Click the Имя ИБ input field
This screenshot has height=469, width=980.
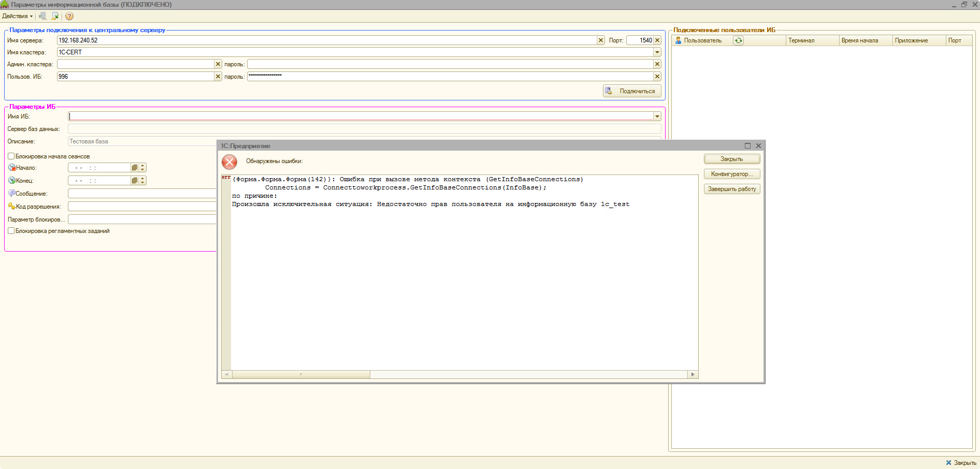361,116
